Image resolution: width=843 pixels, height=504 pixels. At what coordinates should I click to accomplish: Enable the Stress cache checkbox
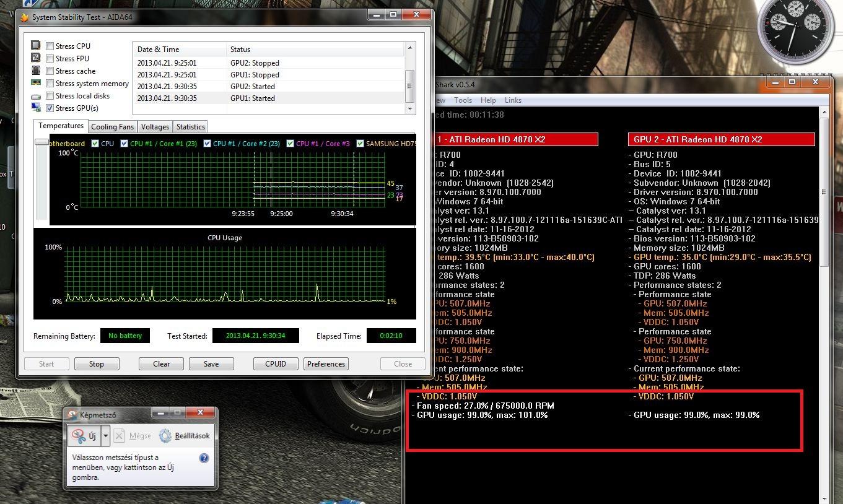pyautogui.click(x=50, y=71)
